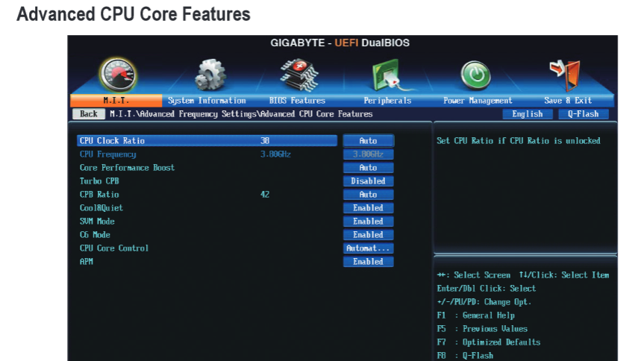Click the M.I.T. speedometer icon

(x=119, y=75)
